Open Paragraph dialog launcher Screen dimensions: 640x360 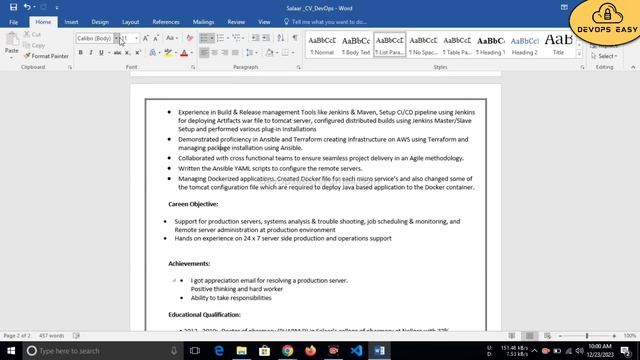(298, 67)
